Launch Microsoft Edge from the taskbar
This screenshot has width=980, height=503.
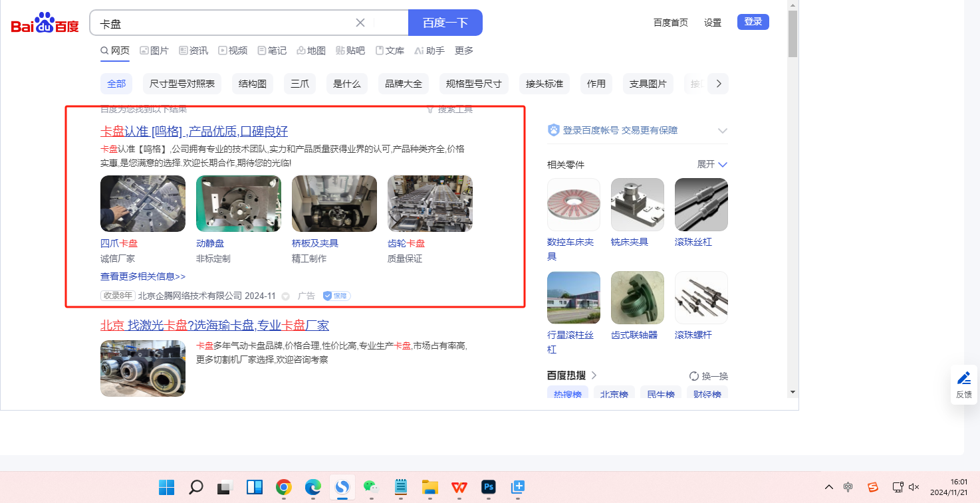313,487
